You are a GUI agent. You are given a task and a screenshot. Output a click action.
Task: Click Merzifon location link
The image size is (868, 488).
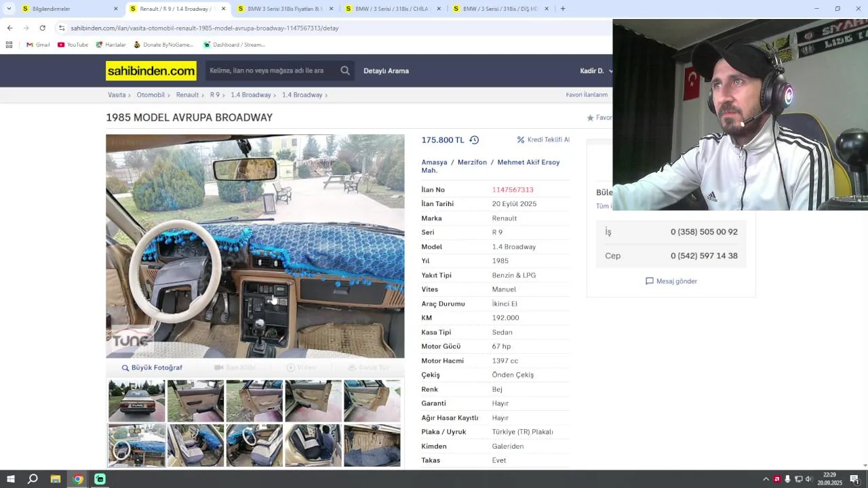click(472, 162)
